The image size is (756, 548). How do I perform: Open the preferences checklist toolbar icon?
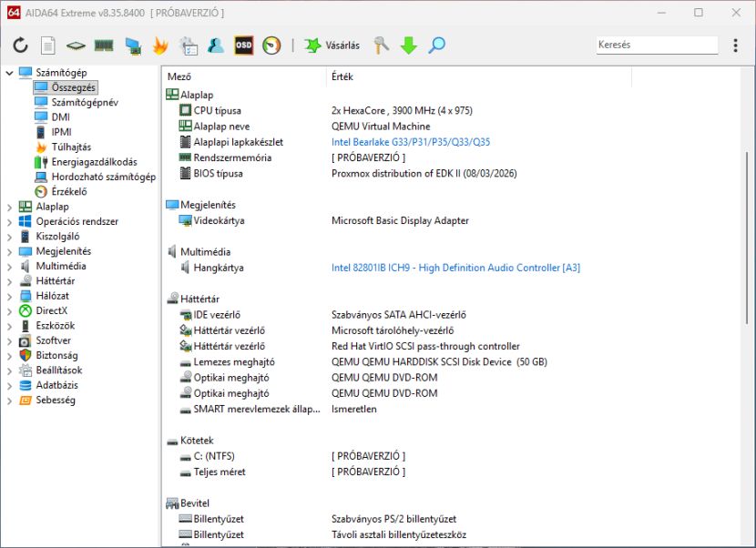tap(188, 46)
